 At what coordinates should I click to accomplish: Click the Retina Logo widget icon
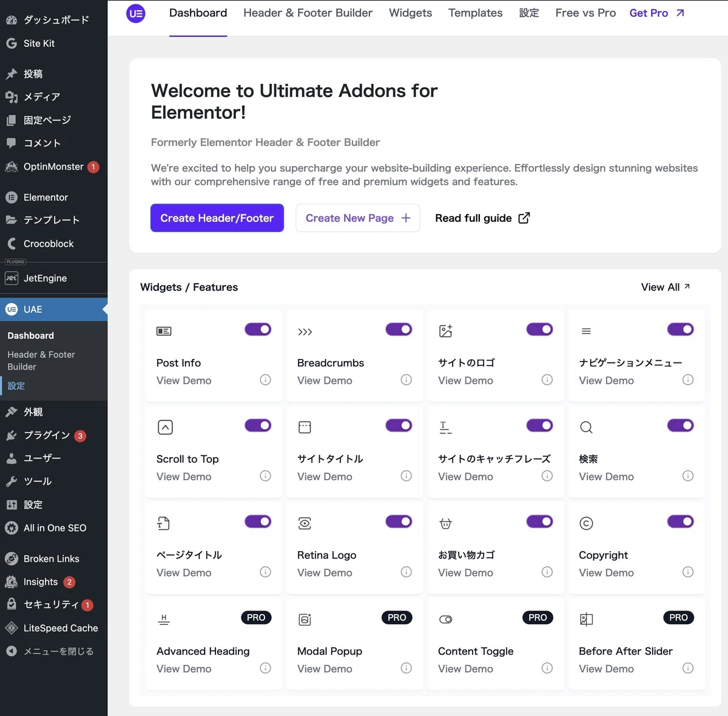(x=305, y=523)
